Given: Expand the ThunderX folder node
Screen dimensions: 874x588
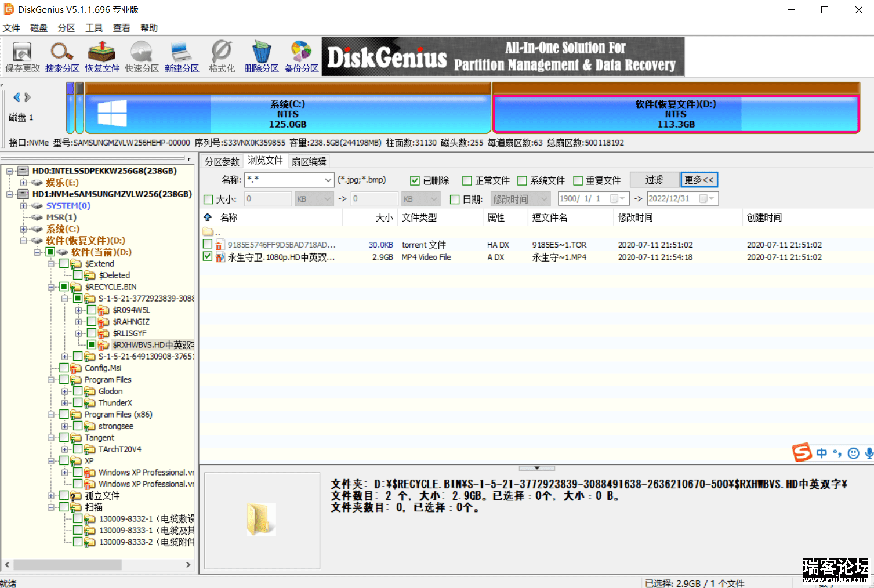Looking at the screenshot, I should 65,403.
